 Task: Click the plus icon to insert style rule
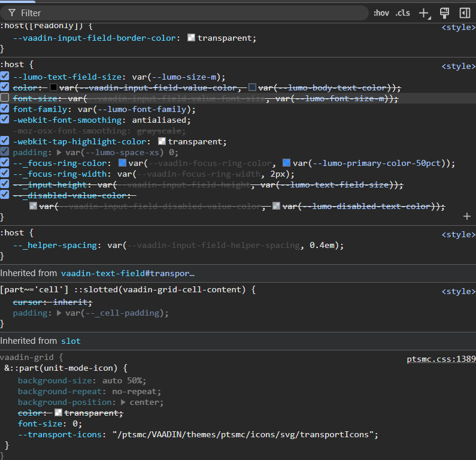coord(467,216)
